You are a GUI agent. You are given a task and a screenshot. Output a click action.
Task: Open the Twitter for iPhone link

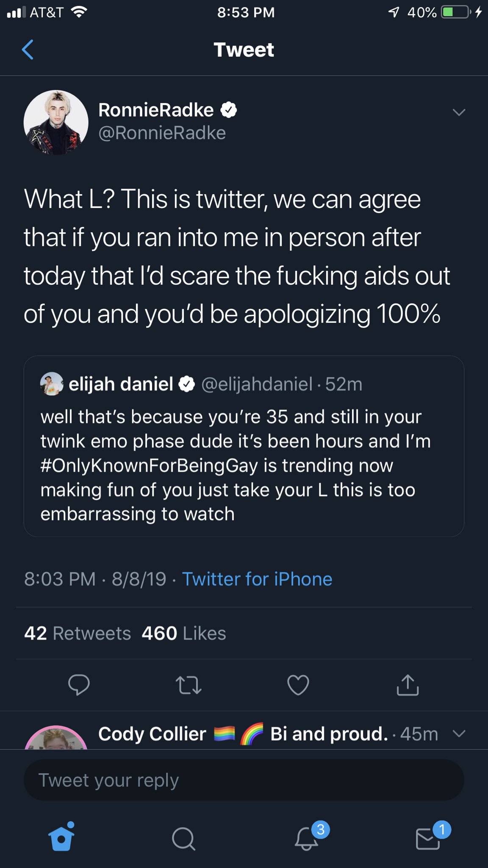pos(257,579)
